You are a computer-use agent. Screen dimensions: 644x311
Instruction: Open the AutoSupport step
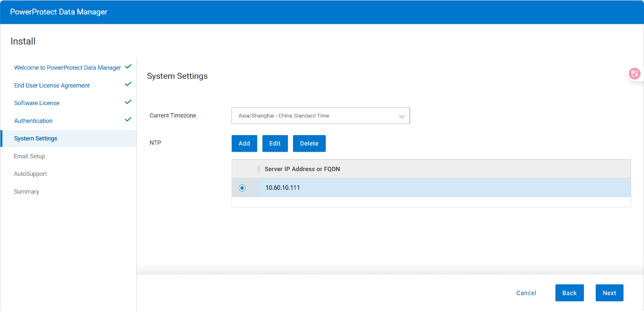click(x=31, y=174)
